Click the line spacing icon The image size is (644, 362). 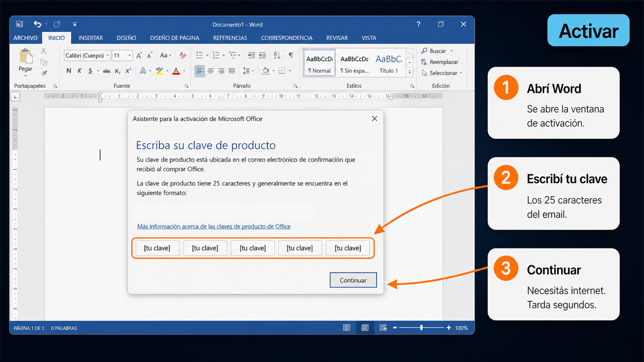pyautogui.click(x=246, y=71)
